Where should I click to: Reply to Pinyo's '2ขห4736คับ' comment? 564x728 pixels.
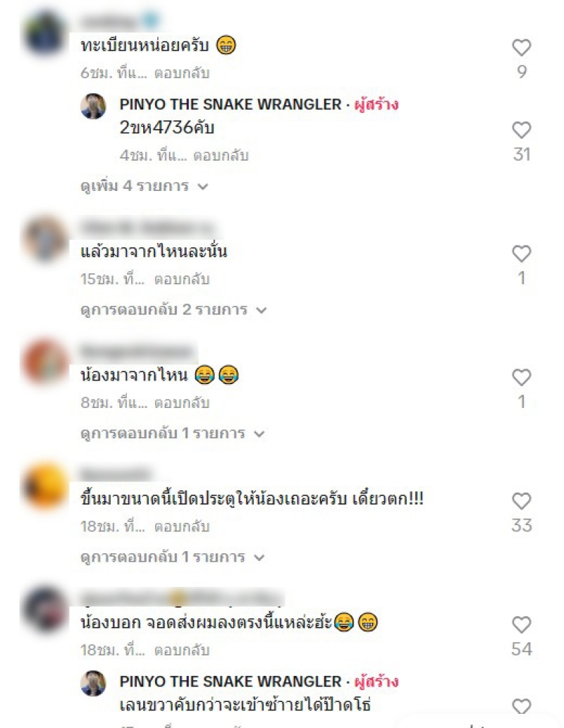point(221,156)
